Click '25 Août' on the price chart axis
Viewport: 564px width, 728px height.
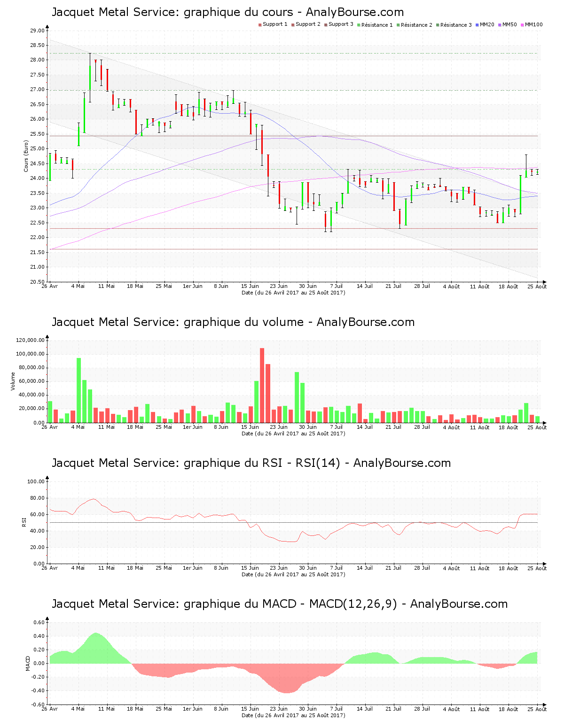coord(537,286)
